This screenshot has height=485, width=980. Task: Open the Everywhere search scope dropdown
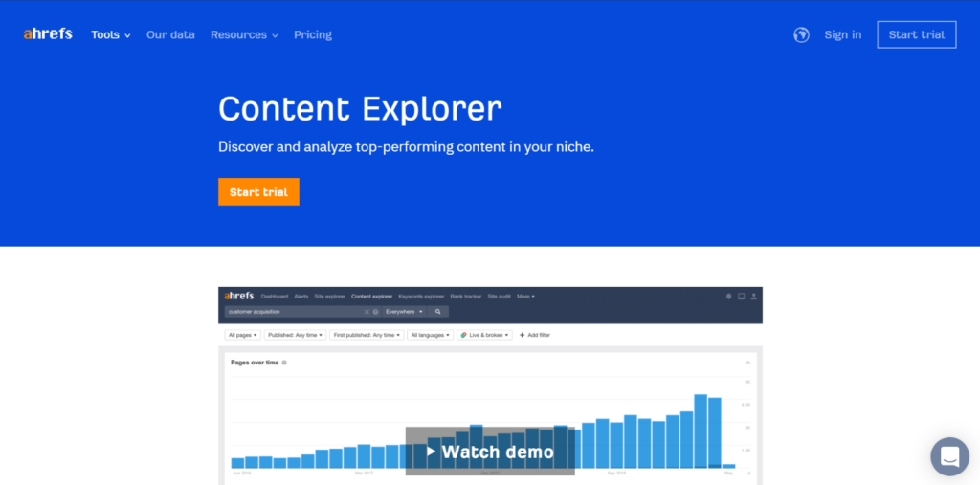(406, 312)
